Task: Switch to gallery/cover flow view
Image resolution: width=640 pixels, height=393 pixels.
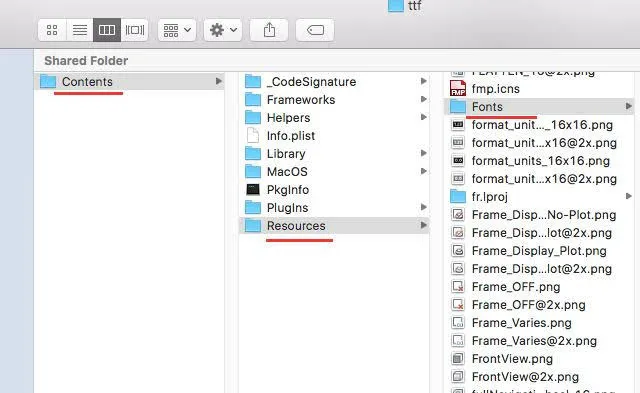Action: point(135,30)
